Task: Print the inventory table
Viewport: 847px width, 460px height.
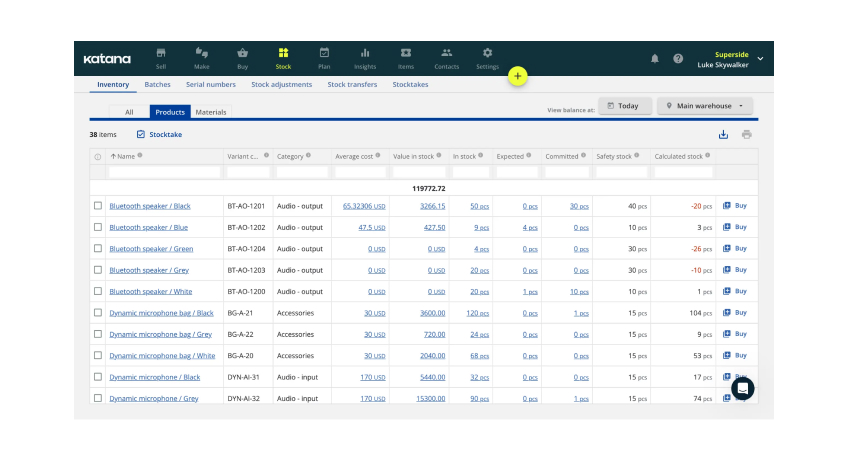Action: pyautogui.click(x=746, y=135)
